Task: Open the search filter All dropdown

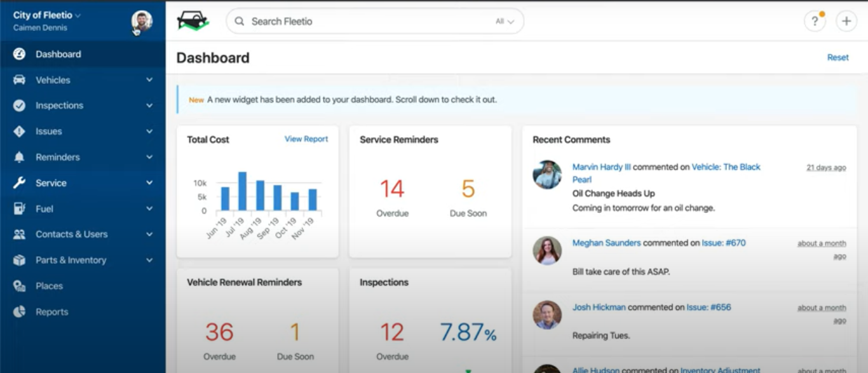Action: point(505,22)
